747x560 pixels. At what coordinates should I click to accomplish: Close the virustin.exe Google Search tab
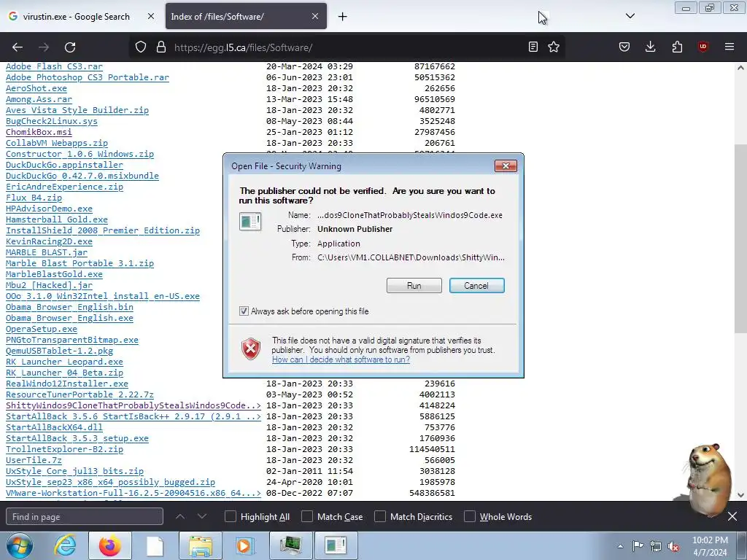(150, 16)
